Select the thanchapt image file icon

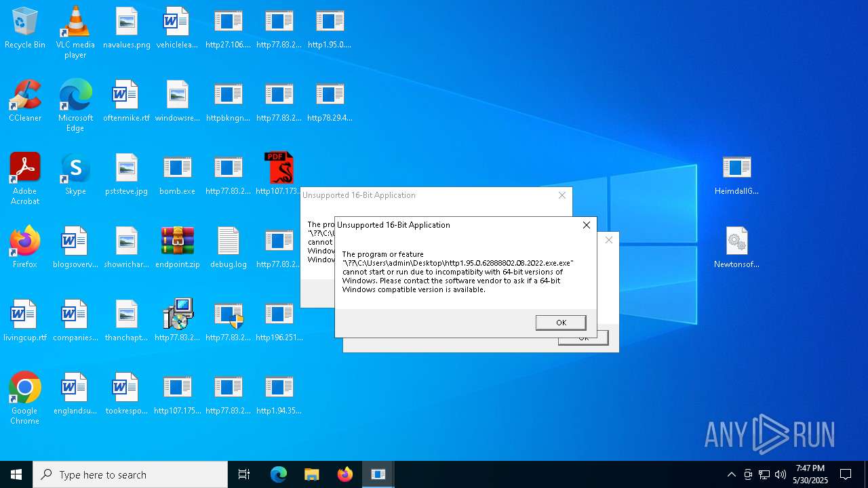tap(127, 321)
